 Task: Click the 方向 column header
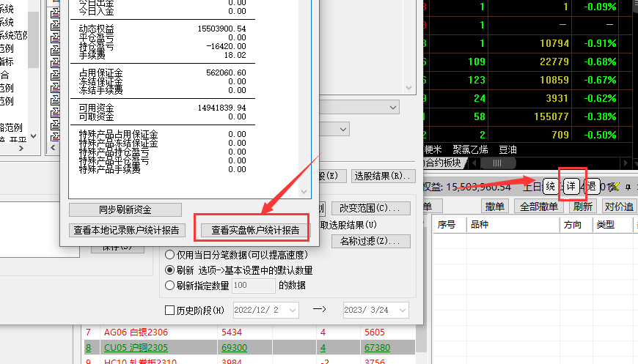point(576,225)
